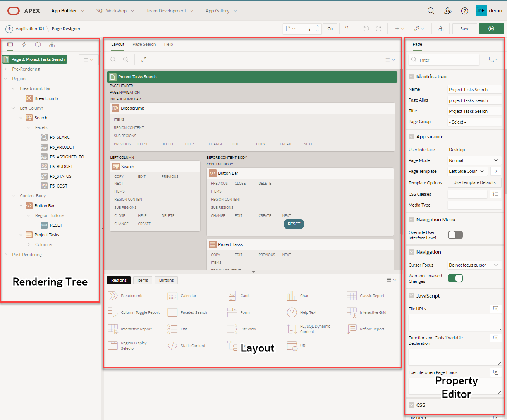Screen dimensions: 507x420
Task: Select the Processing tab icon
Action: (38, 45)
